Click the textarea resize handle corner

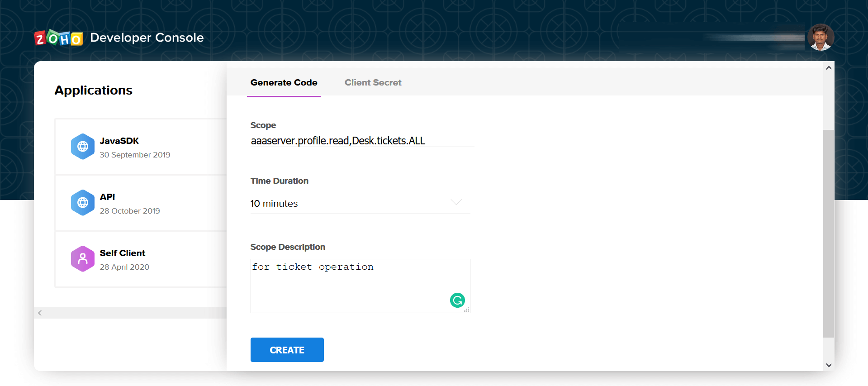tap(467, 310)
